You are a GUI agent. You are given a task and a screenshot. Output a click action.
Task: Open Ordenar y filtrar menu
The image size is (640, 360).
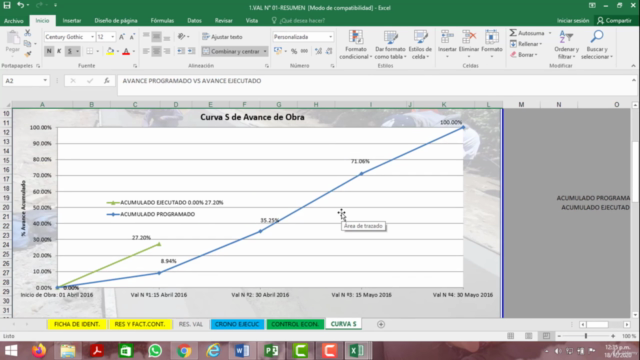click(x=567, y=44)
